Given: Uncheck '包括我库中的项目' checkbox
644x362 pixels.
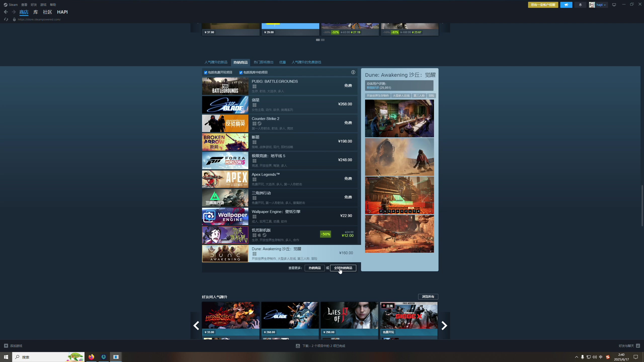Looking at the screenshot, I should (241, 72).
